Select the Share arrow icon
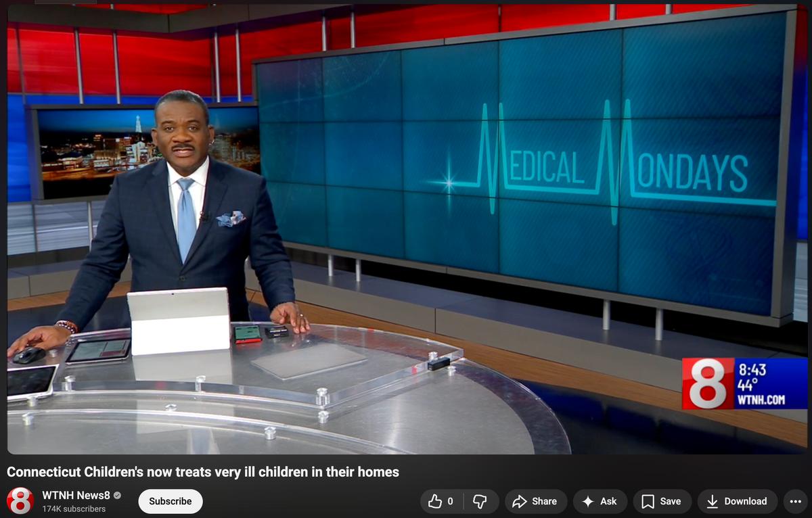 520,501
